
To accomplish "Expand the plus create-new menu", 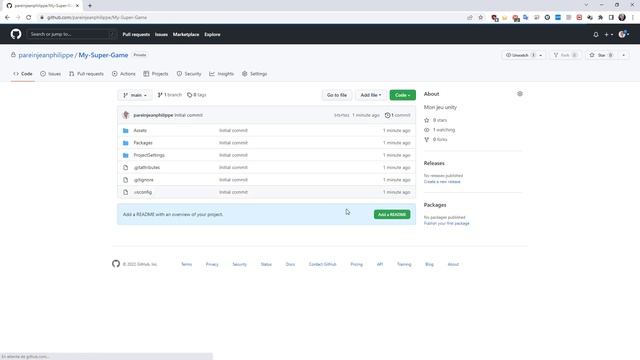I will pyautogui.click(x=609, y=35).
